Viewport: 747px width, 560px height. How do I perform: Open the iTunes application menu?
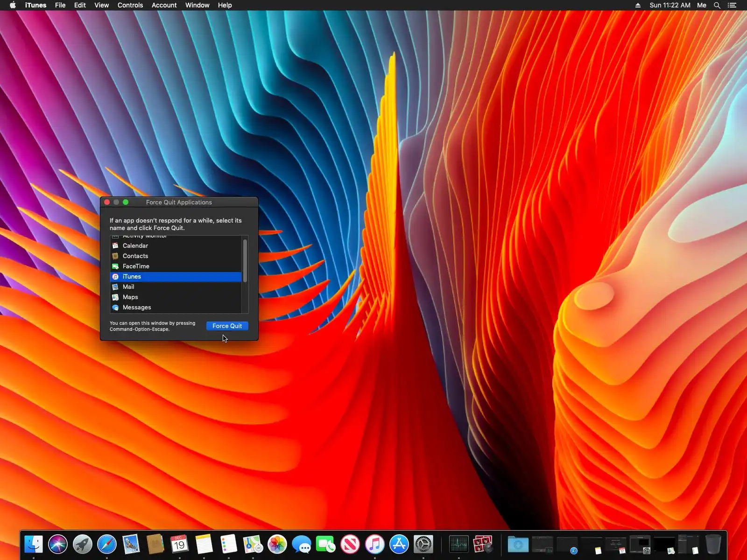pos(35,5)
